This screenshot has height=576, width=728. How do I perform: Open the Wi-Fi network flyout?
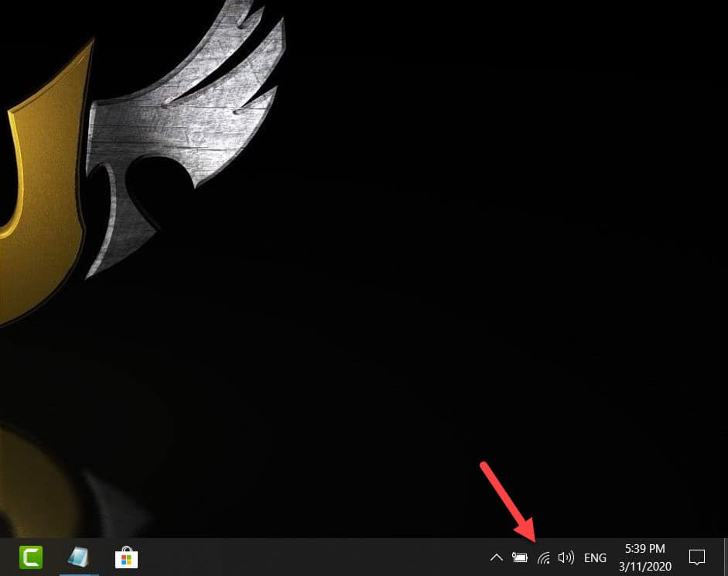[544, 557]
